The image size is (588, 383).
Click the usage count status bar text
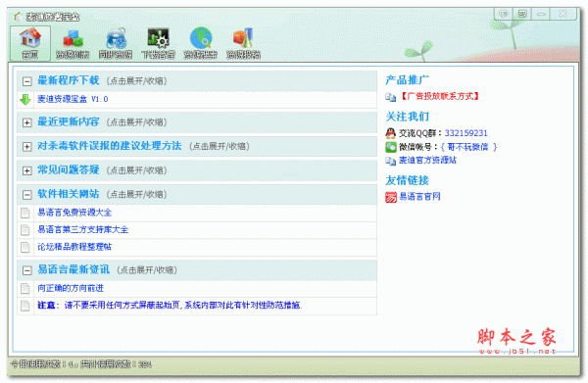(80, 364)
